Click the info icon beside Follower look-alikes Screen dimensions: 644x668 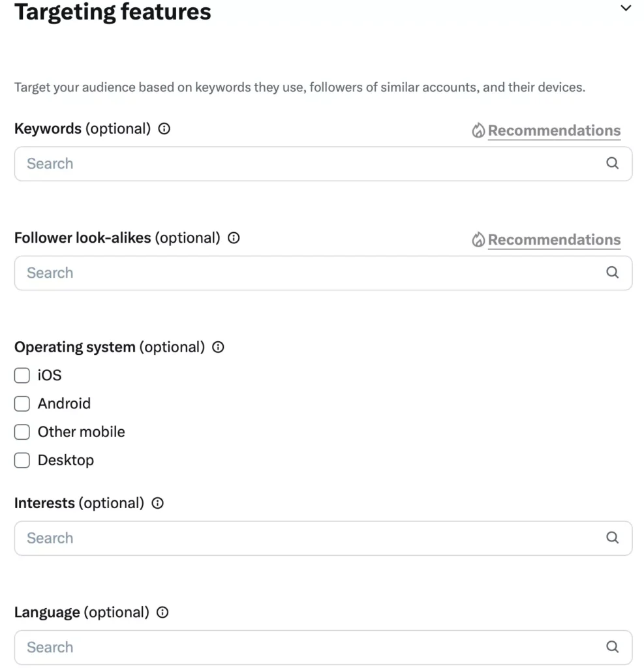pos(233,238)
